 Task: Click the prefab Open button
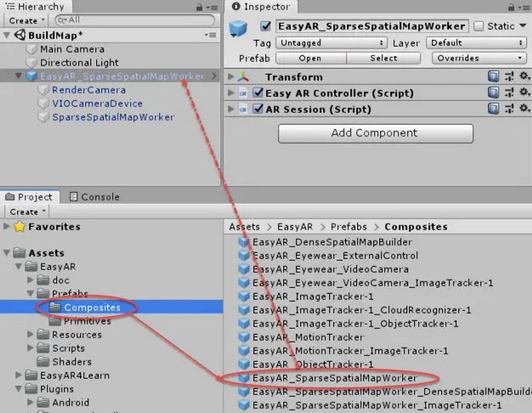[x=310, y=58]
